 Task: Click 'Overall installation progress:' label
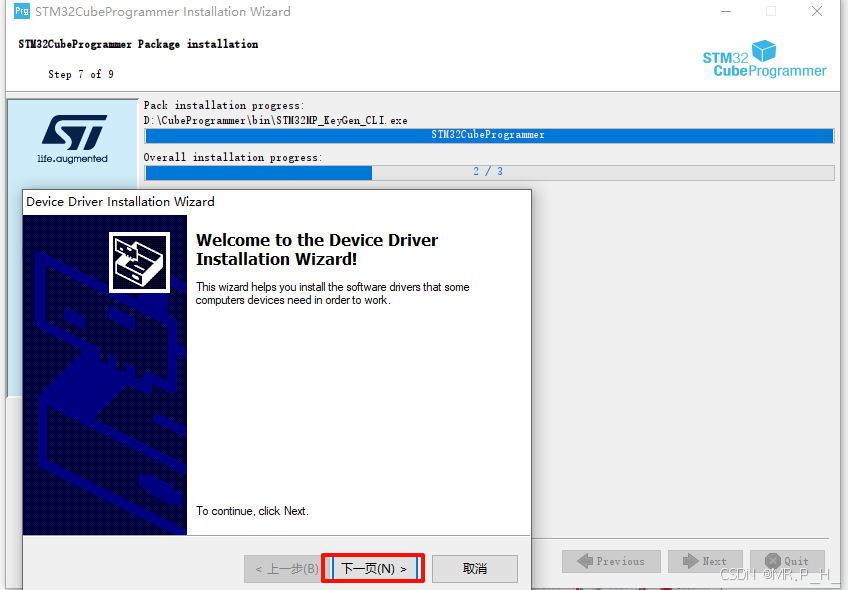233,157
